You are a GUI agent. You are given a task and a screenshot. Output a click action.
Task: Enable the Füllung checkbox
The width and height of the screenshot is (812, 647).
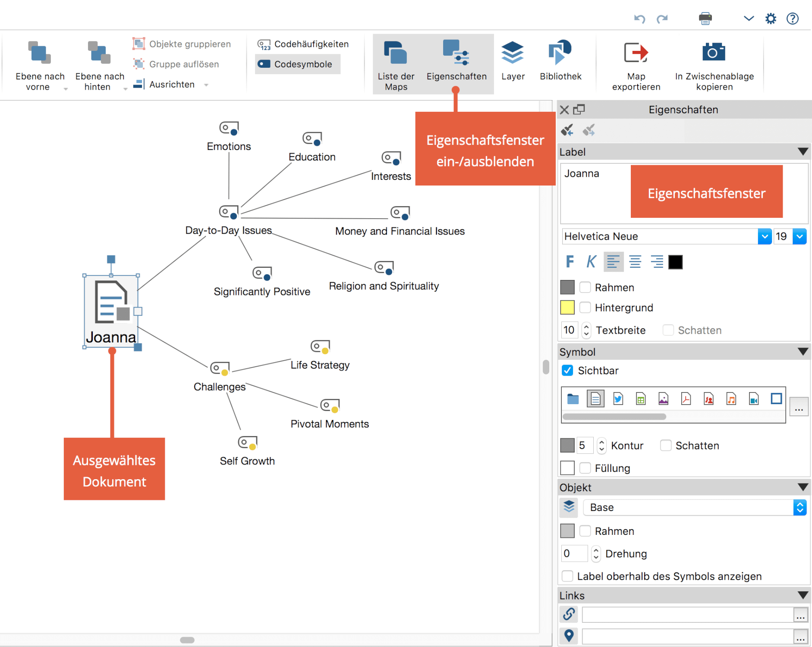click(x=585, y=468)
